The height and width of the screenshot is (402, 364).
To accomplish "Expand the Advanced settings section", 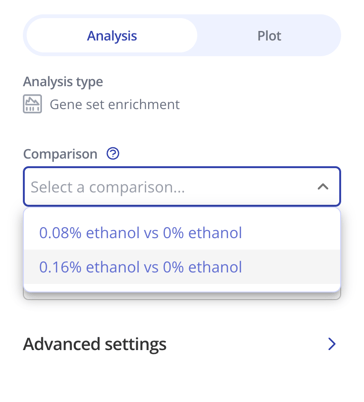I will [182, 344].
